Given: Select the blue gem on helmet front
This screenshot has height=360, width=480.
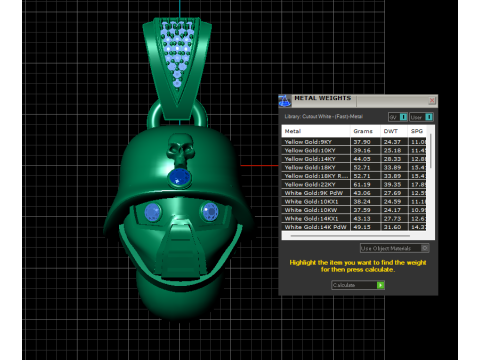Looking at the screenshot, I should coord(180,177).
